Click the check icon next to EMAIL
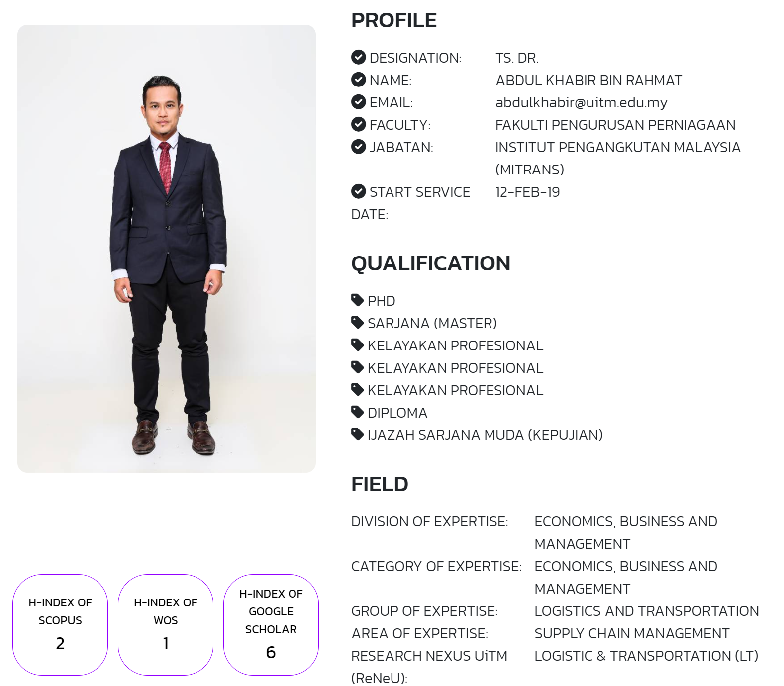Viewport: 784px width, 686px height. click(x=358, y=102)
